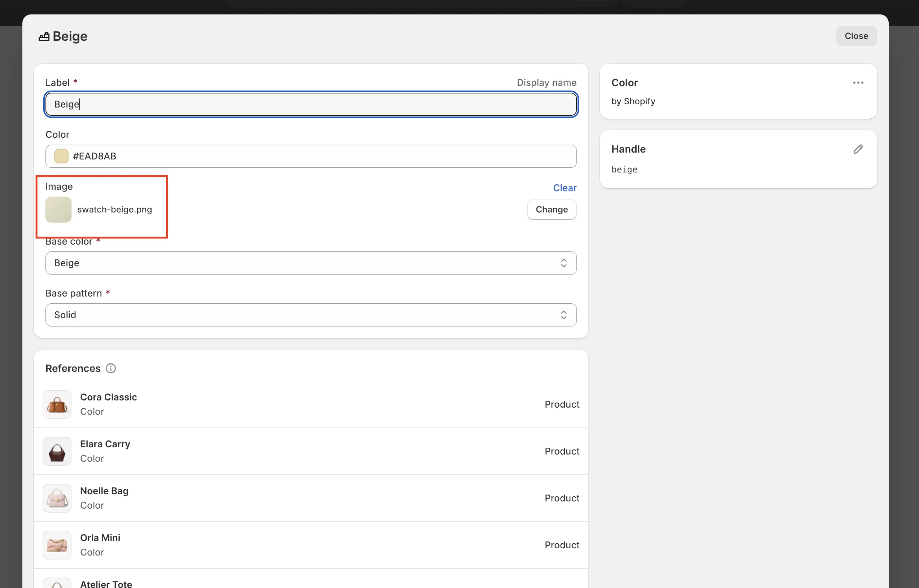The width and height of the screenshot is (919, 588).
Task: Open the Base pattern Solid dropdown
Action: (x=310, y=315)
